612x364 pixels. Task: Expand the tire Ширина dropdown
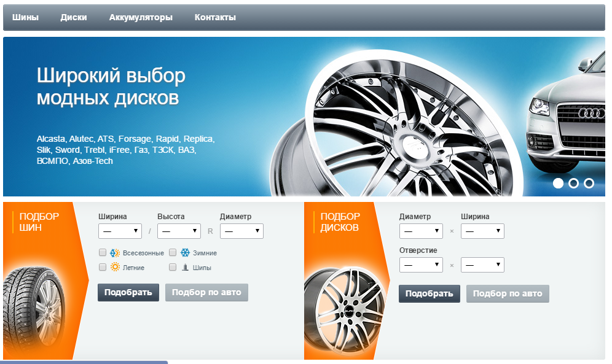120,231
